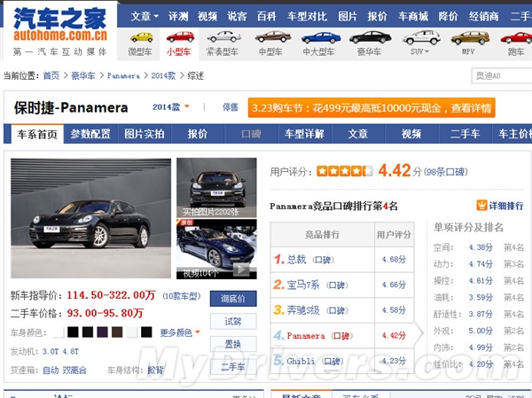The image size is (532, 398).
Task: Select the purple body color swatch
Action: click(103, 332)
